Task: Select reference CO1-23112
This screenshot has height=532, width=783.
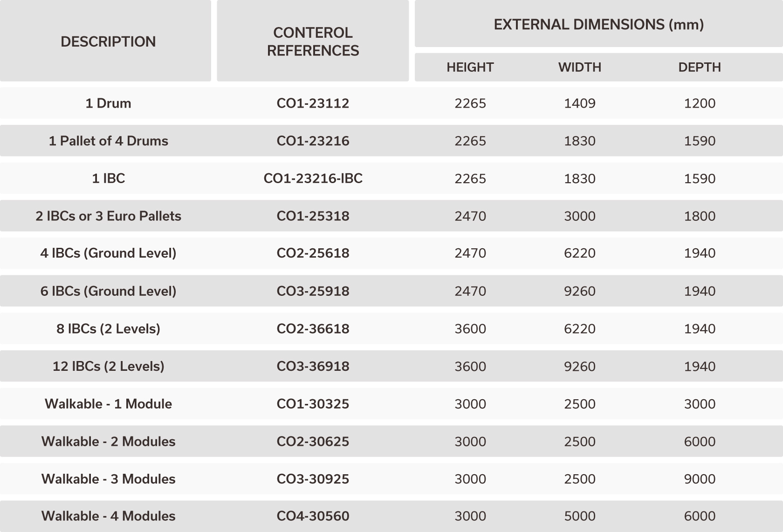Action: tap(313, 103)
